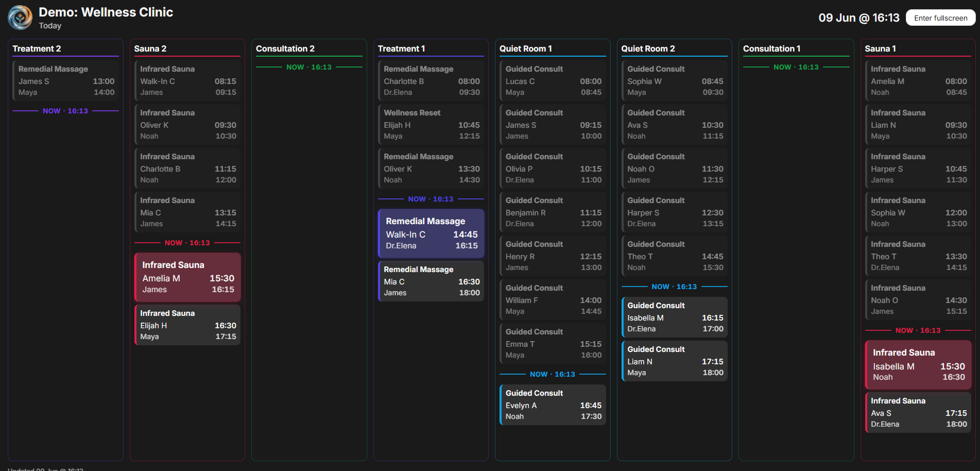Viewport: 980px width, 471px height.
Task: Select Walk-In C Remedial Massage with Dr.Elena
Action: (431, 233)
